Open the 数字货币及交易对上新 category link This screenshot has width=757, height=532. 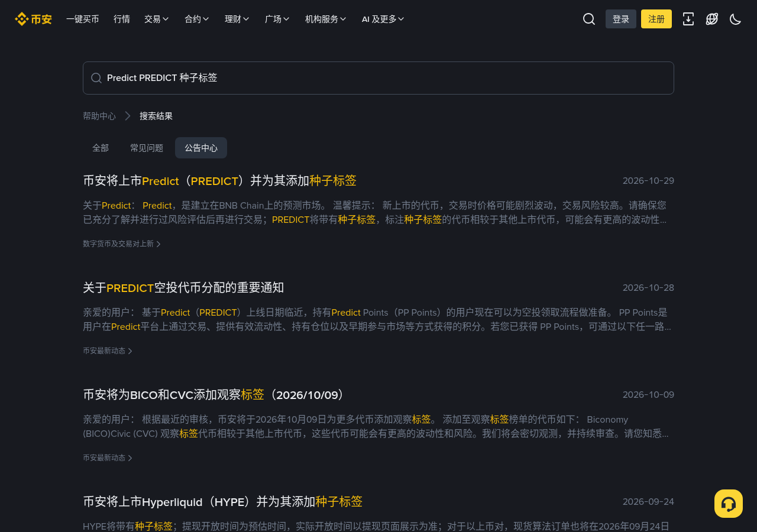pyautogui.click(x=122, y=244)
